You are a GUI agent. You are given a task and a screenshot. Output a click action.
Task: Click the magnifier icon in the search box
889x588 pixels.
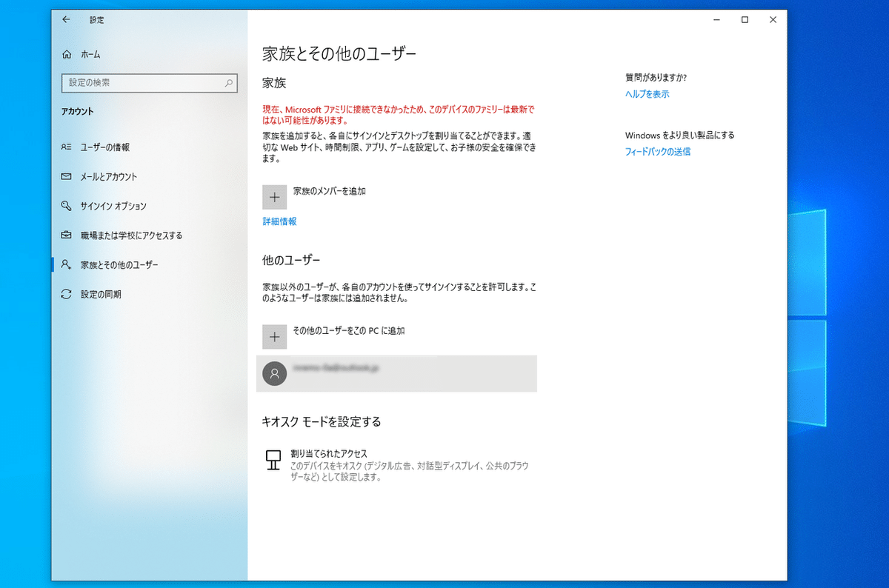[230, 83]
